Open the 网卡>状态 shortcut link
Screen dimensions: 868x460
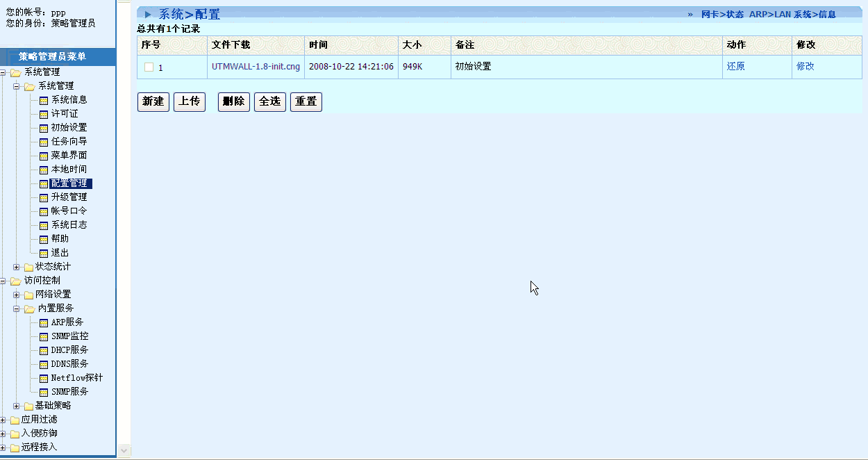722,15
